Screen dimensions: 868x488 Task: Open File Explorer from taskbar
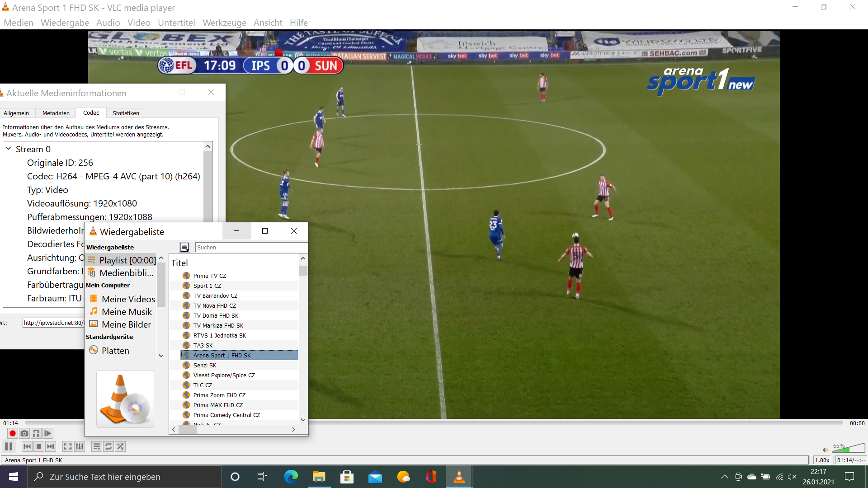pos(319,477)
